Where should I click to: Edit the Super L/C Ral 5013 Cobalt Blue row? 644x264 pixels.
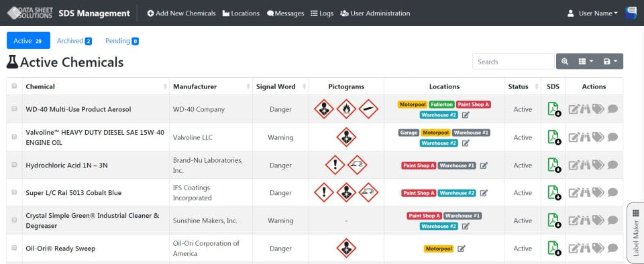574,192
